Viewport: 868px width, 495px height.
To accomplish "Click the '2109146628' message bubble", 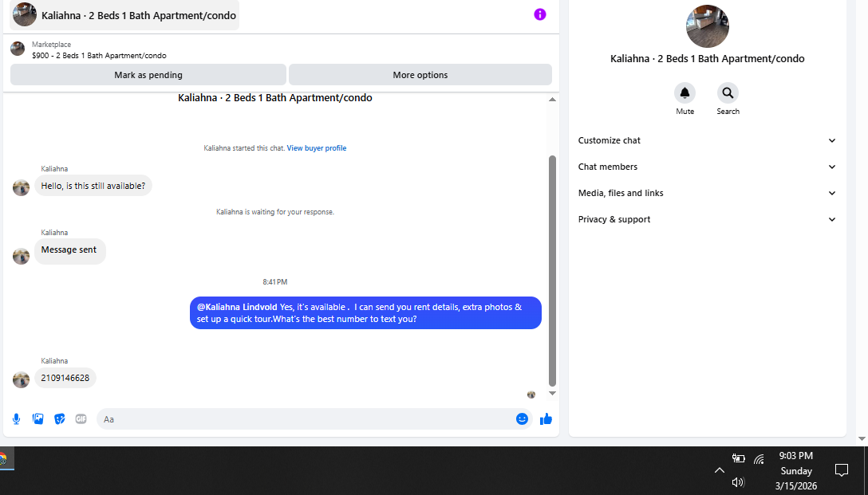I will pyautogui.click(x=65, y=378).
